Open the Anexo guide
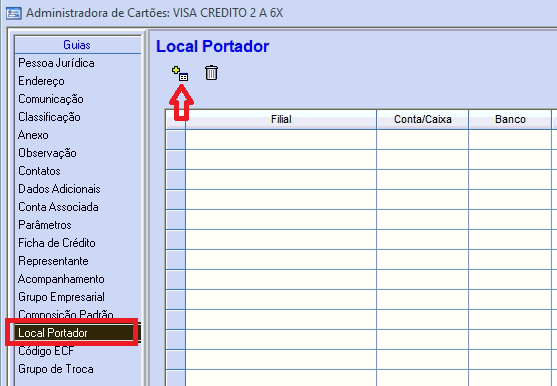This screenshot has height=386, width=557. coord(33,135)
